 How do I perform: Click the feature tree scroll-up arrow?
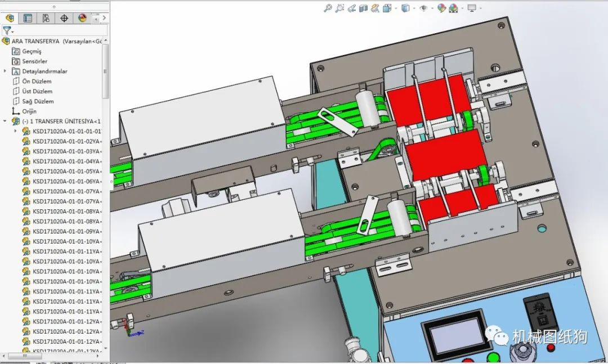click(x=105, y=41)
